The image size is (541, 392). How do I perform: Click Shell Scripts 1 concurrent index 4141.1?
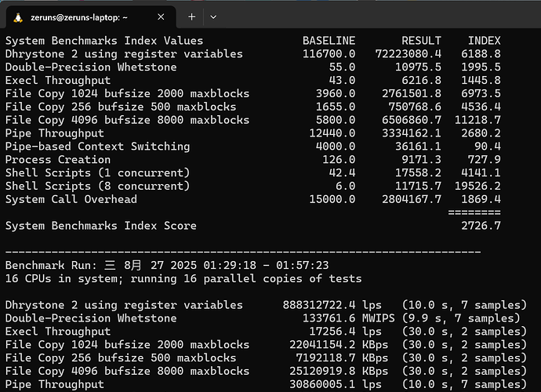pos(481,173)
